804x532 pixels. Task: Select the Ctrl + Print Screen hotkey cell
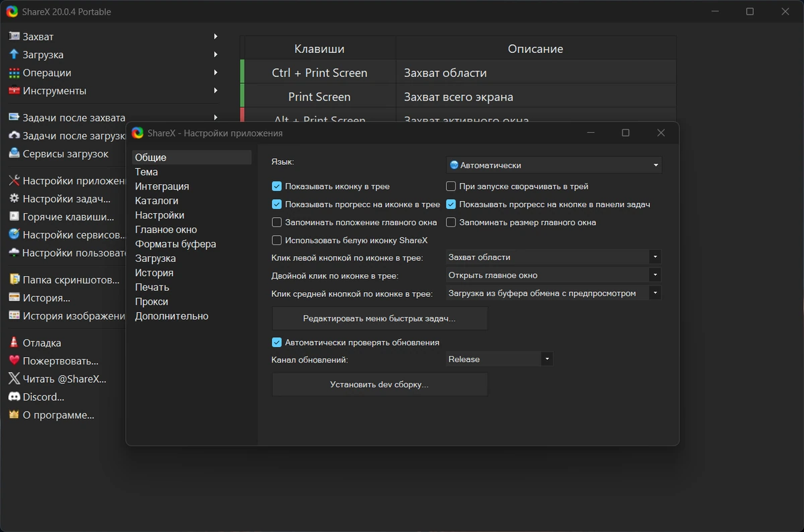320,72
